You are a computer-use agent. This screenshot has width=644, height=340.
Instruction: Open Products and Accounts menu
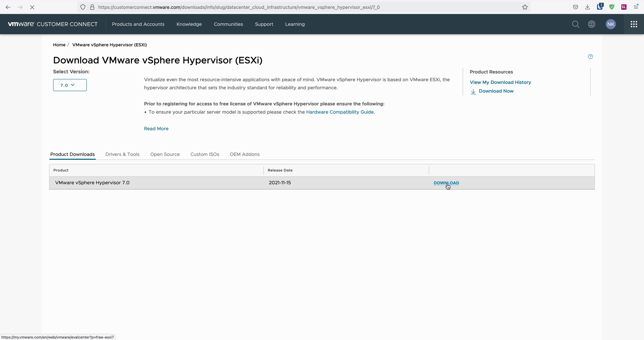point(138,24)
